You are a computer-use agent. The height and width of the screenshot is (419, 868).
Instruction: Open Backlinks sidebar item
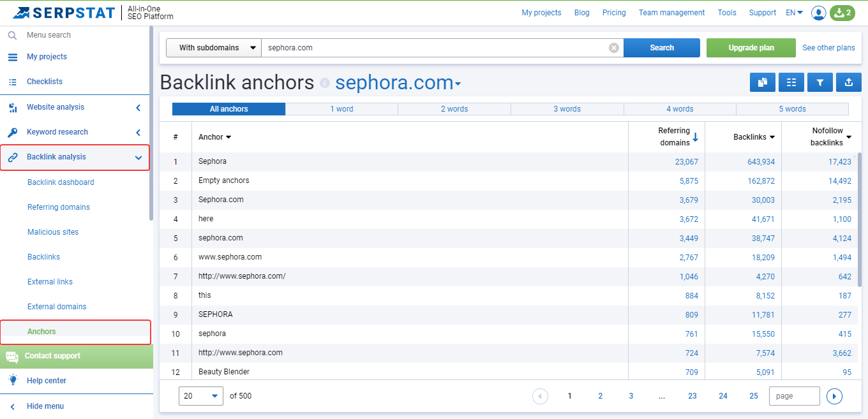(43, 257)
